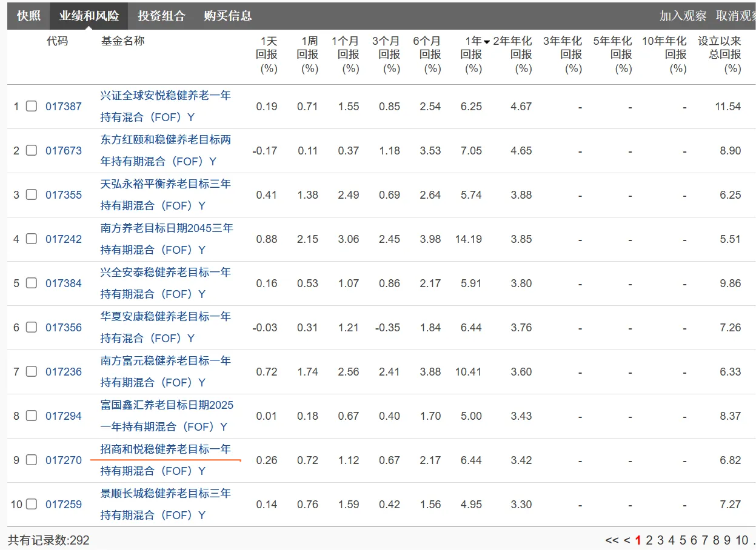Screen dimensions: 756x550
Task: Go to previous page with < control
Action: (627, 540)
